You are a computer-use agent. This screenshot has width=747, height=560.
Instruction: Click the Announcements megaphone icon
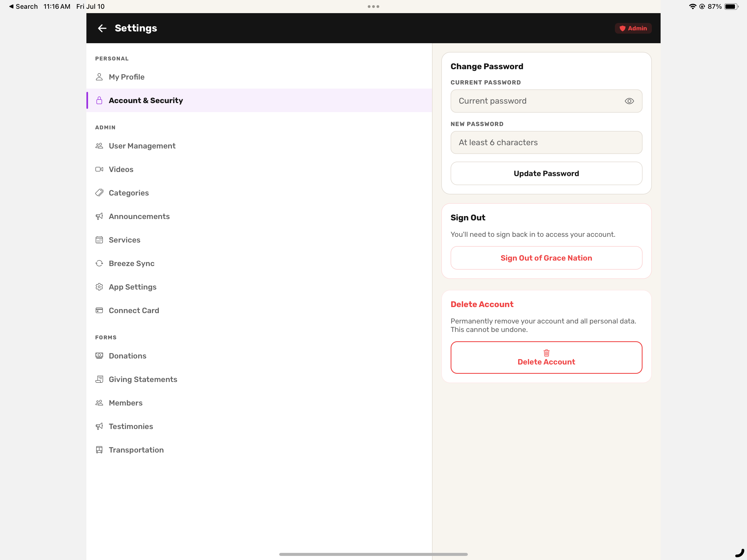click(99, 216)
